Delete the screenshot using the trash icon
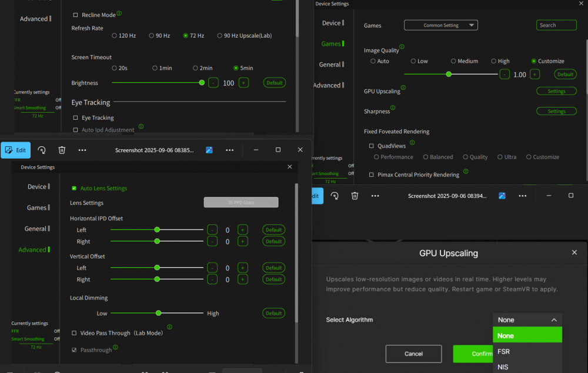The width and height of the screenshot is (588, 373). click(x=62, y=150)
